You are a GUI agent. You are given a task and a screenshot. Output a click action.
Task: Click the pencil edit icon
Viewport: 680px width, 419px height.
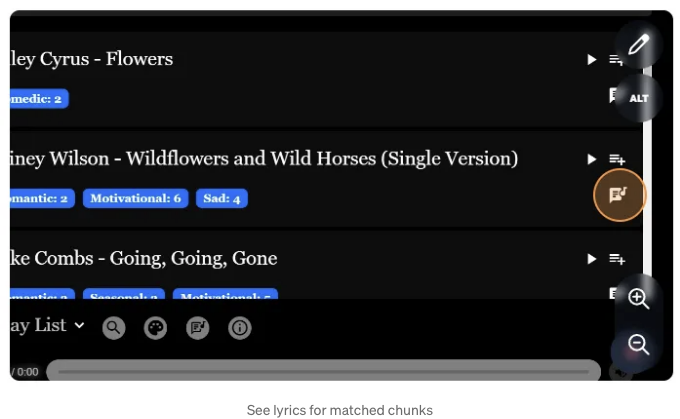[x=639, y=44]
